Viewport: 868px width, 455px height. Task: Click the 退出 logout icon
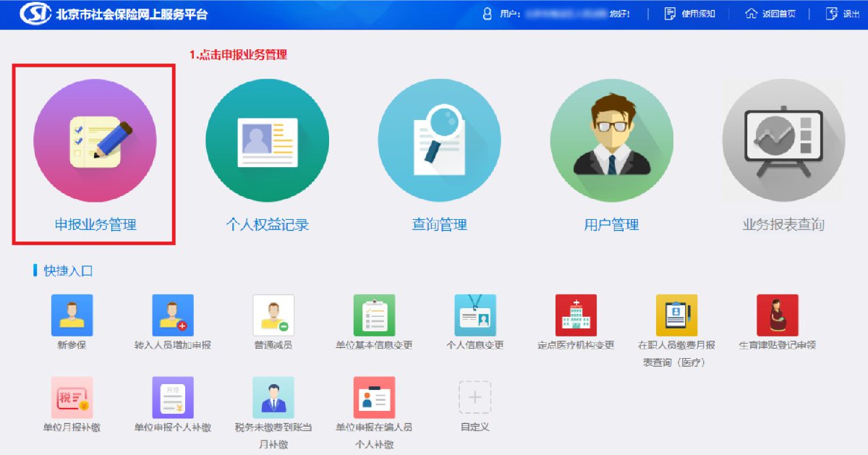[x=832, y=14]
